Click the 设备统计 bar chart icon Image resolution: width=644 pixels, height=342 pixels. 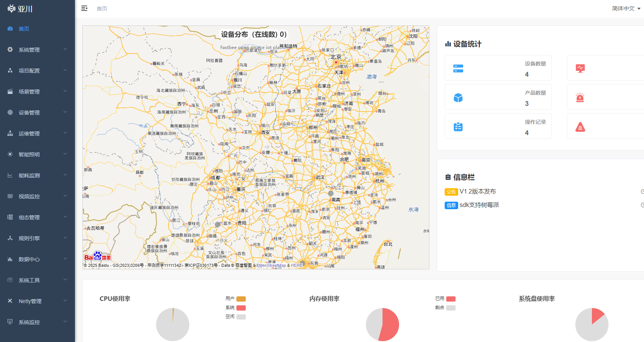tap(449, 44)
